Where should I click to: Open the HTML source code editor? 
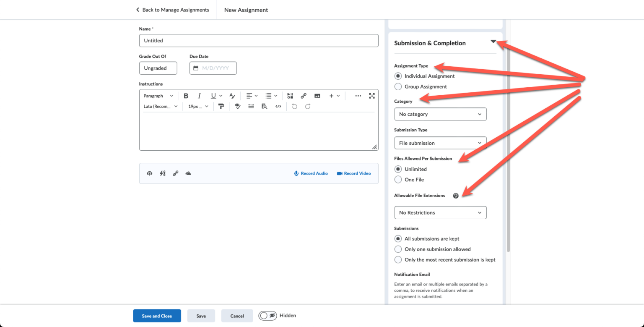(x=278, y=106)
